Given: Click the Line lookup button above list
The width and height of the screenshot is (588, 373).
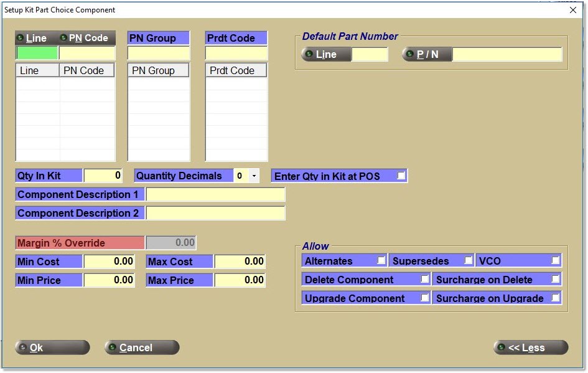Looking at the screenshot, I should 32,38.
